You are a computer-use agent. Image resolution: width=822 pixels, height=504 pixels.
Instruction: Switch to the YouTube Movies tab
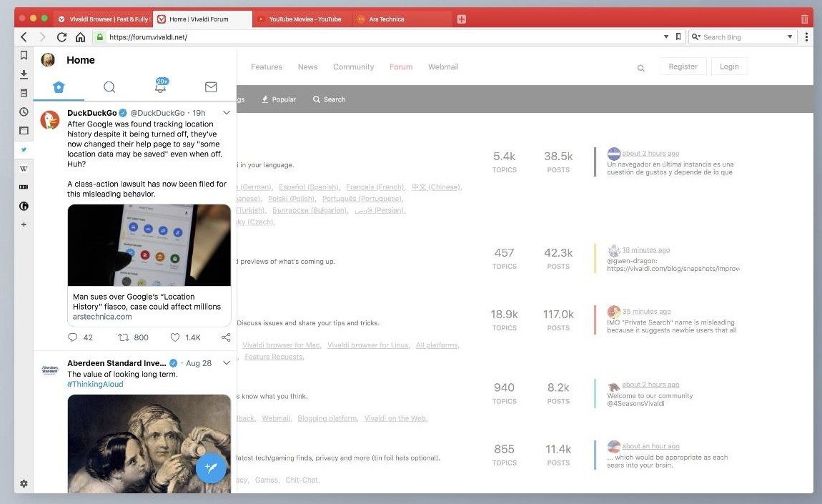302,19
